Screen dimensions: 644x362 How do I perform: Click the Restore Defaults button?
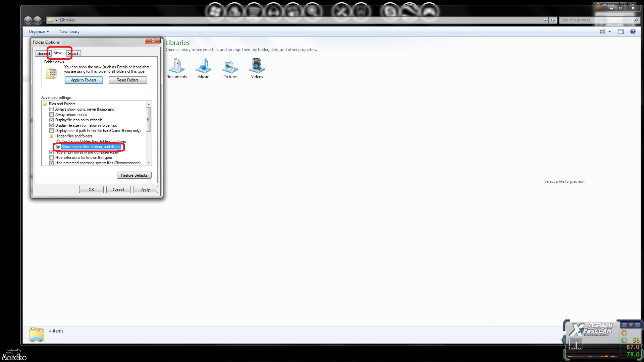(x=134, y=175)
